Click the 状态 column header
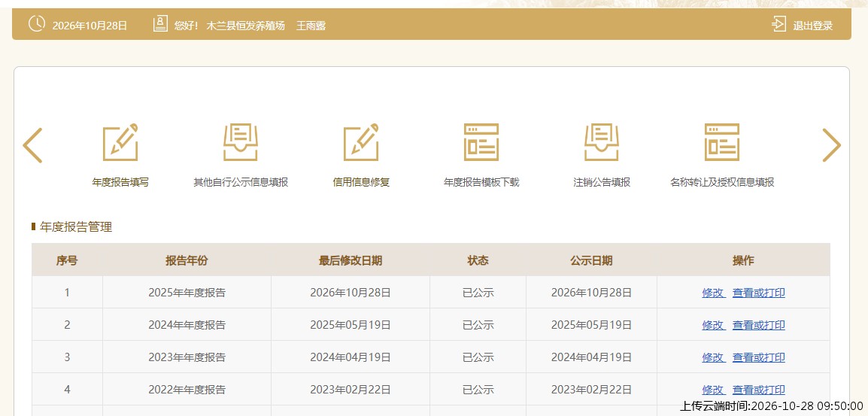This screenshot has width=868, height=416. 478,260
